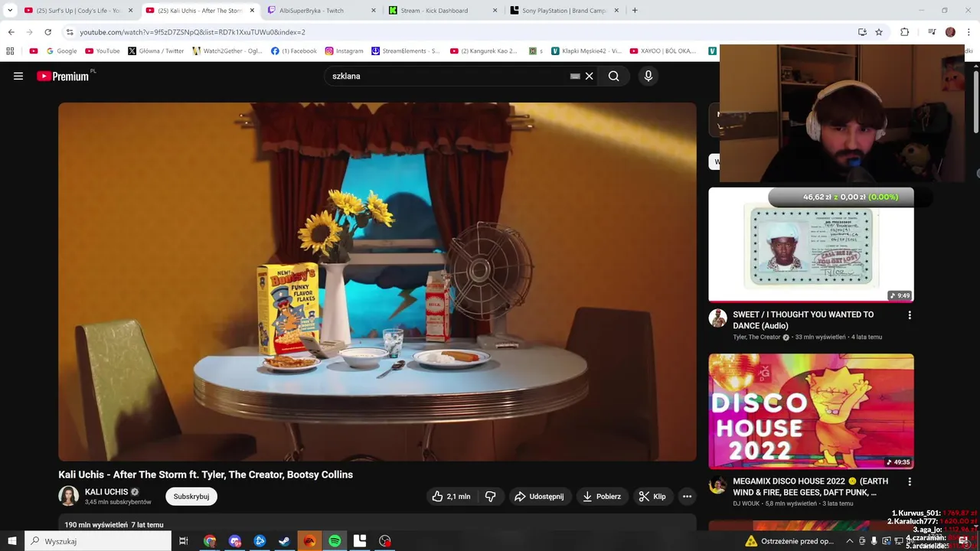Image resolution: width=980 pixels, height=551 pixels.
Task: Open the 'Główna / Twitter' bookmark
Action: (156, 51)
